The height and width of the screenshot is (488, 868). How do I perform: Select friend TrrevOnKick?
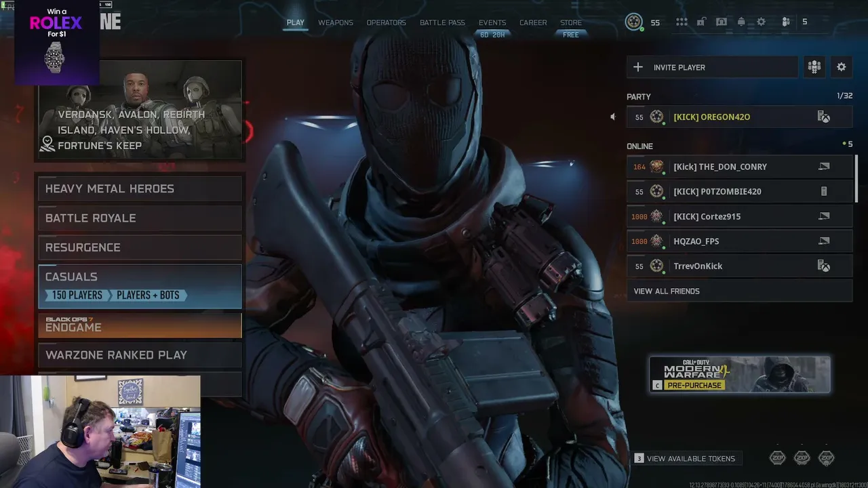739,266
